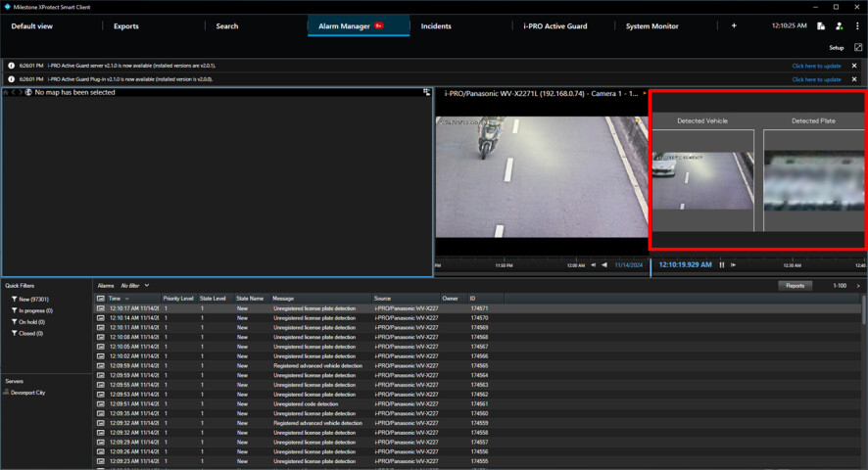
Task: Go to next page of alarms arrow
Action: tap(858, 286)
